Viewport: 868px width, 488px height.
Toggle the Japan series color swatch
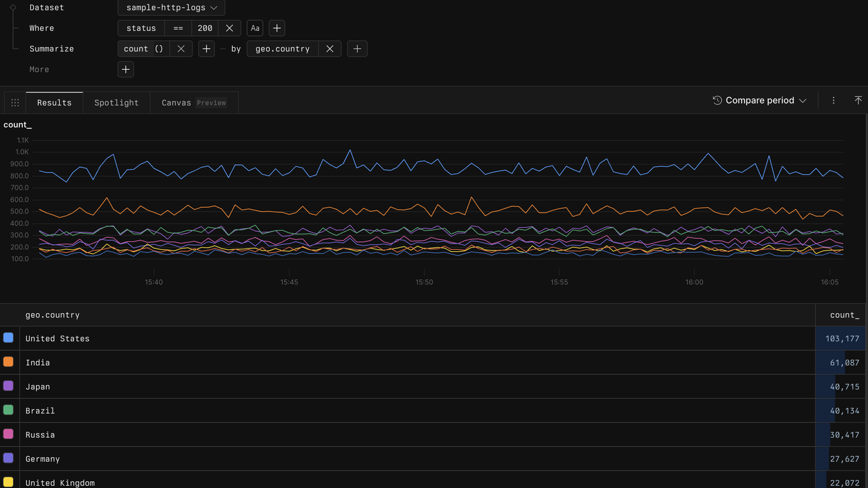[x=8, y=386]
